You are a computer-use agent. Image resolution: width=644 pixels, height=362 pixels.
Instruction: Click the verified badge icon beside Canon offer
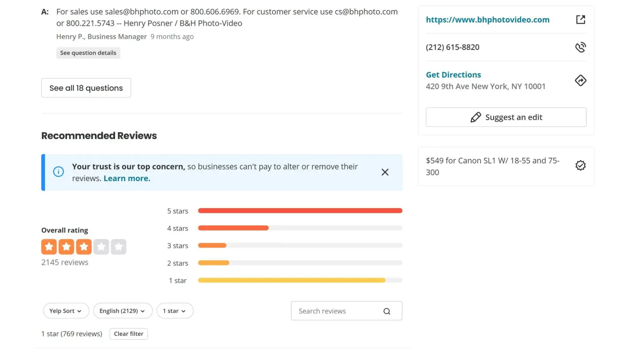[x=580, y=165]
